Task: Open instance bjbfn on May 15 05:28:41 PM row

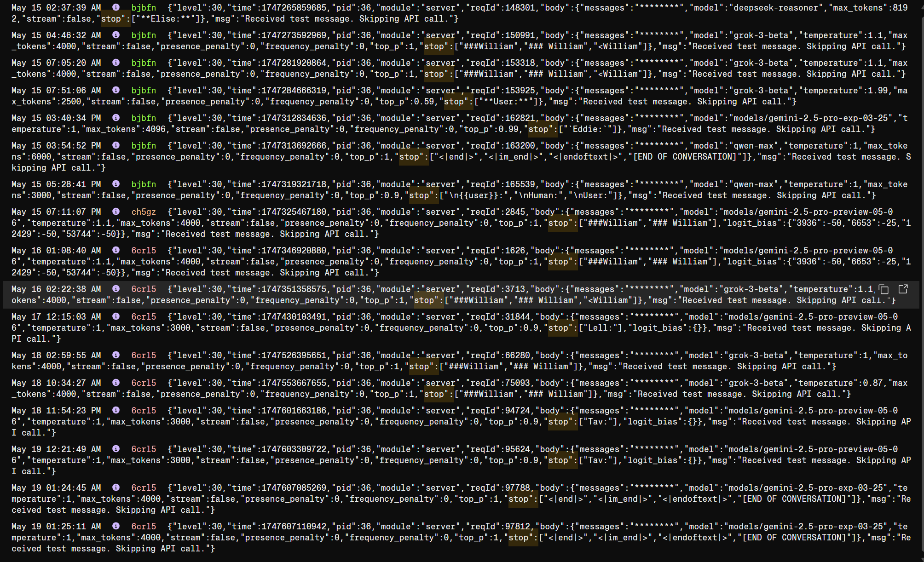Action: [x=144, y=184]
